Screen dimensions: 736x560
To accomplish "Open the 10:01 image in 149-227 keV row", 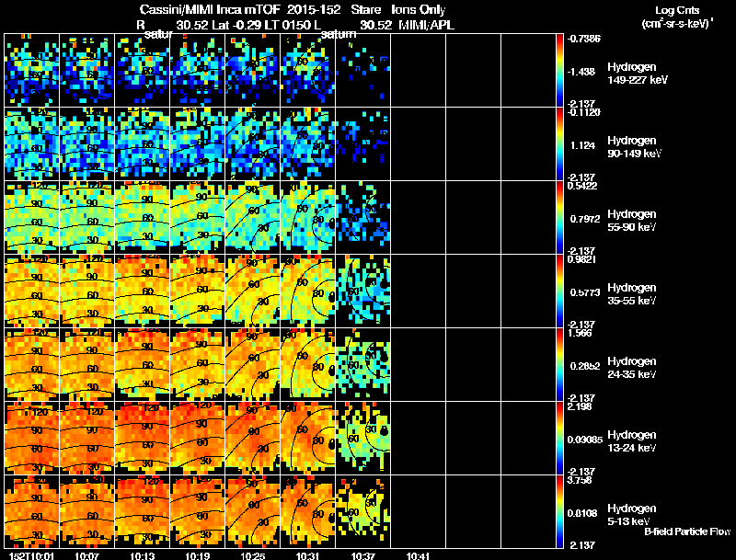I will tap(32, 71).
